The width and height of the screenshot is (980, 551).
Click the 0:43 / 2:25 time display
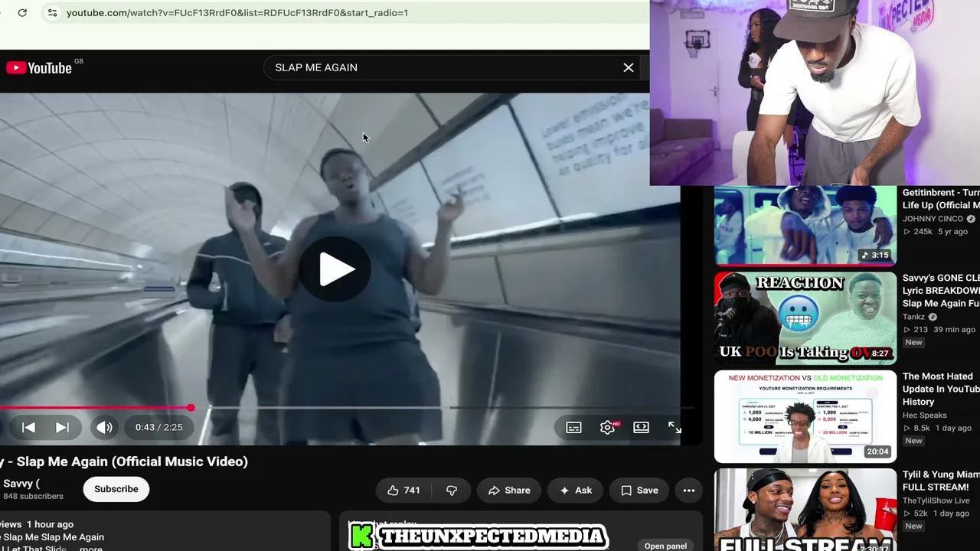pyautogui.click(x=159, y=427)
